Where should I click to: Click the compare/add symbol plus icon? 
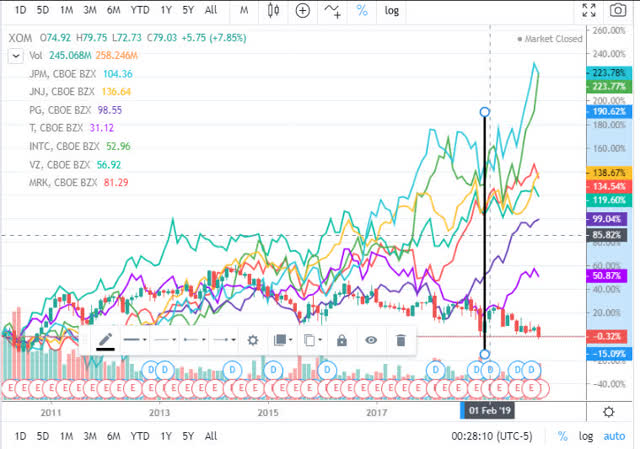click(x=302, y=11)
